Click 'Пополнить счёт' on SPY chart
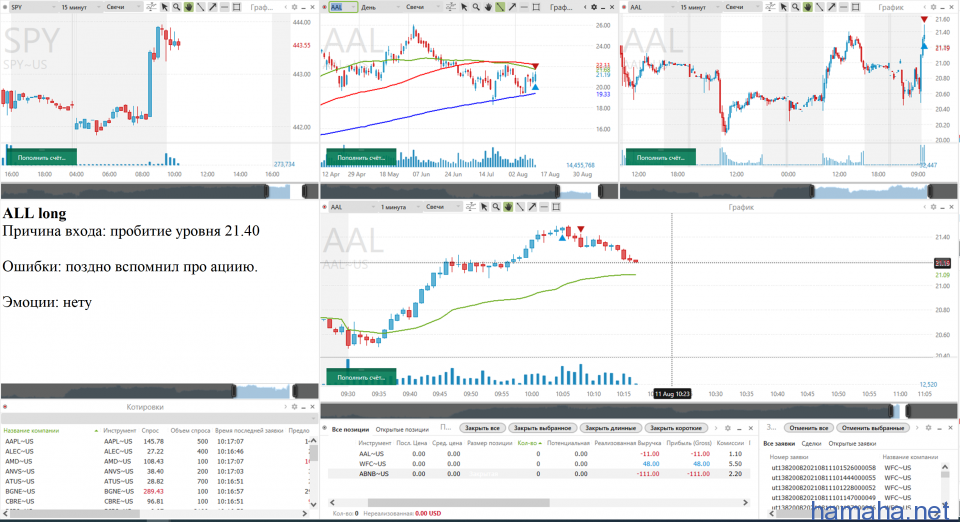The height and width of the screenshot is (522, 960). click(x=41, y=157)
